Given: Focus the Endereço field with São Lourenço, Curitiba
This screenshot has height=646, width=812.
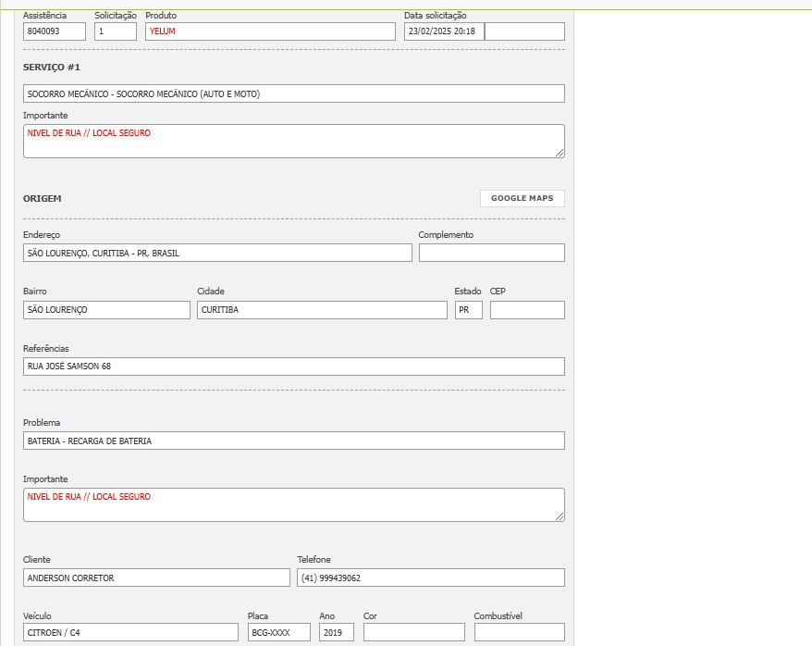Looking at the screenshot, I should click(x=217, y=253).
